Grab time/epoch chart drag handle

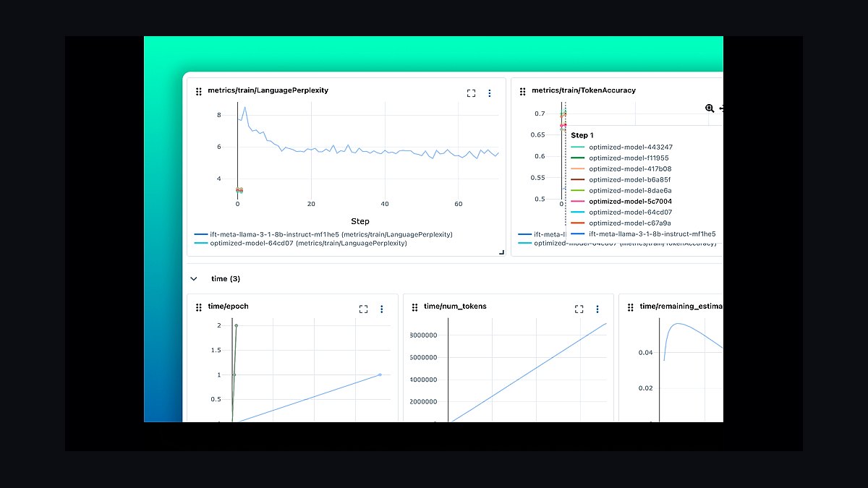click(199, 307)
